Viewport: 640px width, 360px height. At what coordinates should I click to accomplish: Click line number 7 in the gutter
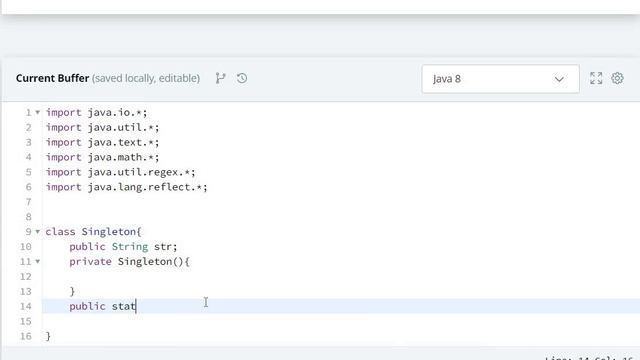[28, 202]
